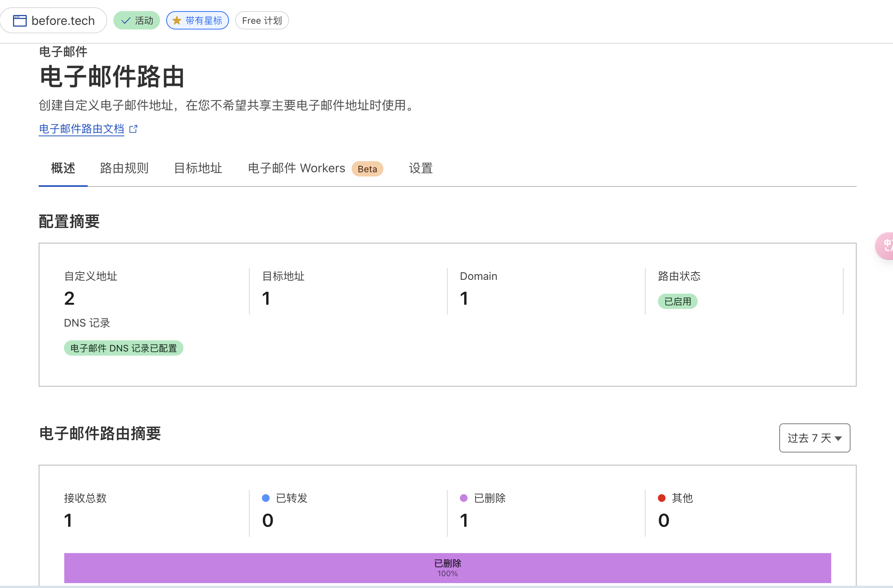Click the checkmark in the 活动 badge
Screen dimensions: 893x588
pyautogui.click(x=126, y=21)
